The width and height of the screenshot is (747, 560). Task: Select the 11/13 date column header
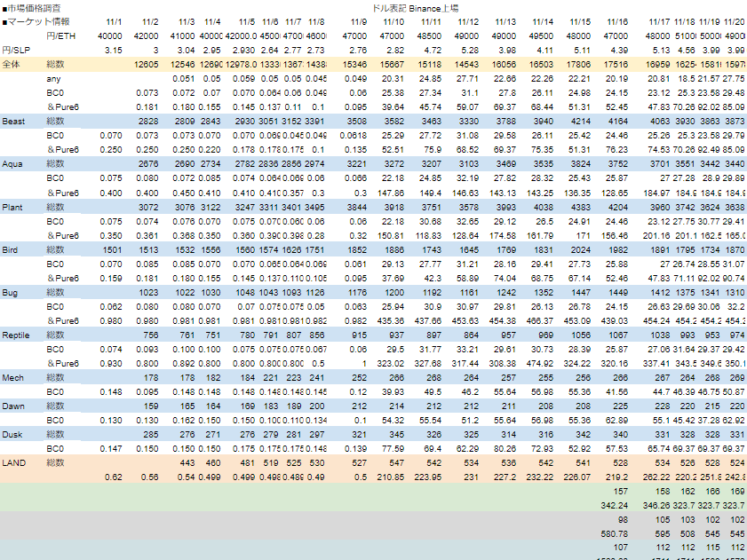click(x=505, y=22)
